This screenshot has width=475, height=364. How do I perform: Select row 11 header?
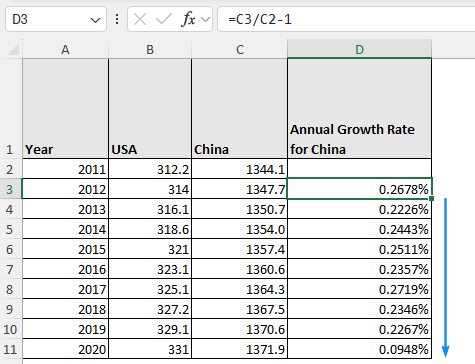point(10,349)
